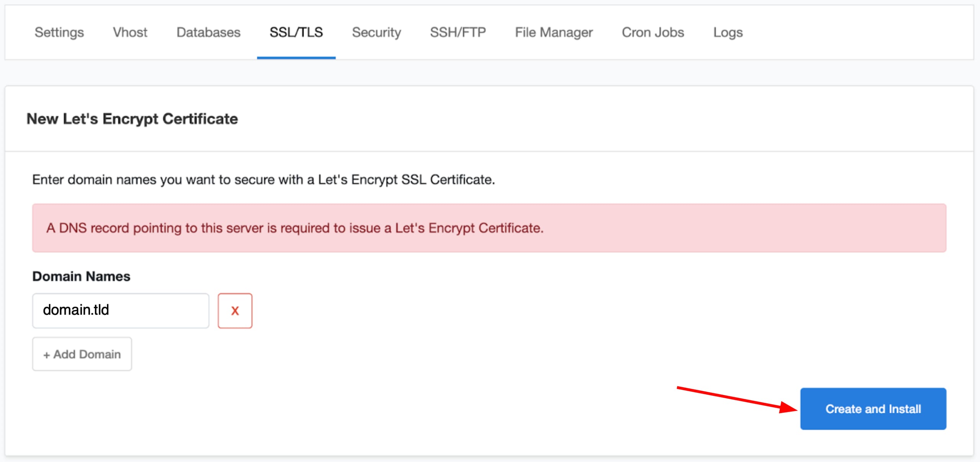Open the SSH/FTP tab

click(458, 33)
